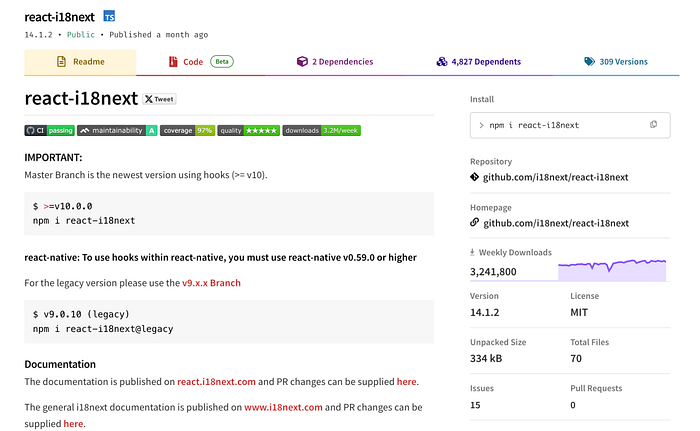Viewport: 700px width, 431px height.
Task: Click the Dependencies cube icon
Action: pyautogui.click(x=302, y=62)
